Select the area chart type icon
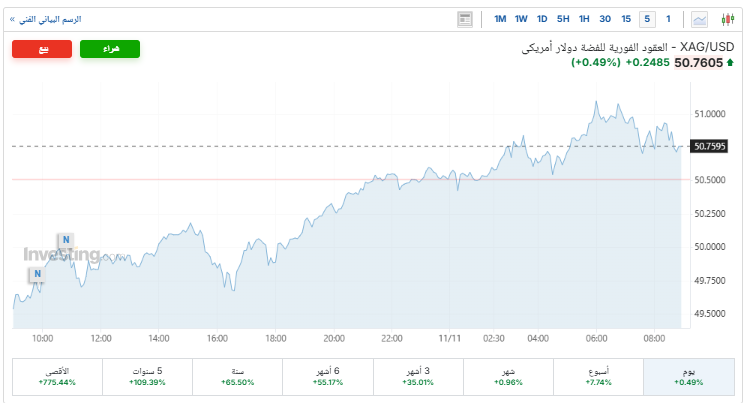 (x=699, y=19)
